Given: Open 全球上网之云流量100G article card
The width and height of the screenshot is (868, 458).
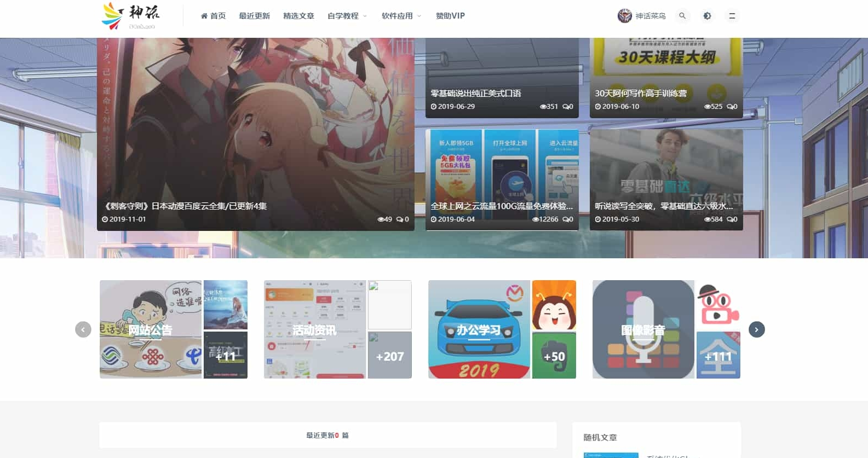Looking at the screenshot, I should tap(502, 179).
